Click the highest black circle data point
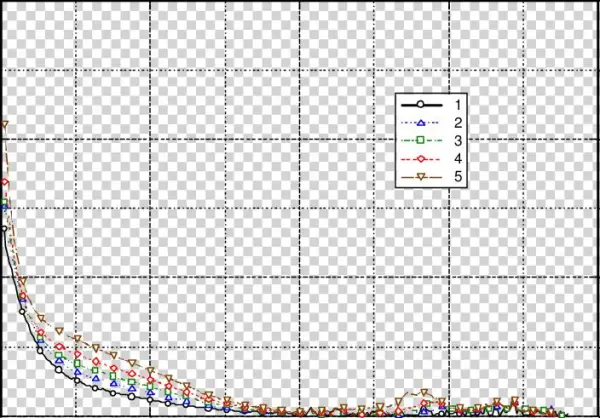Screen dimensions: 600x418 tap(5, 229)
